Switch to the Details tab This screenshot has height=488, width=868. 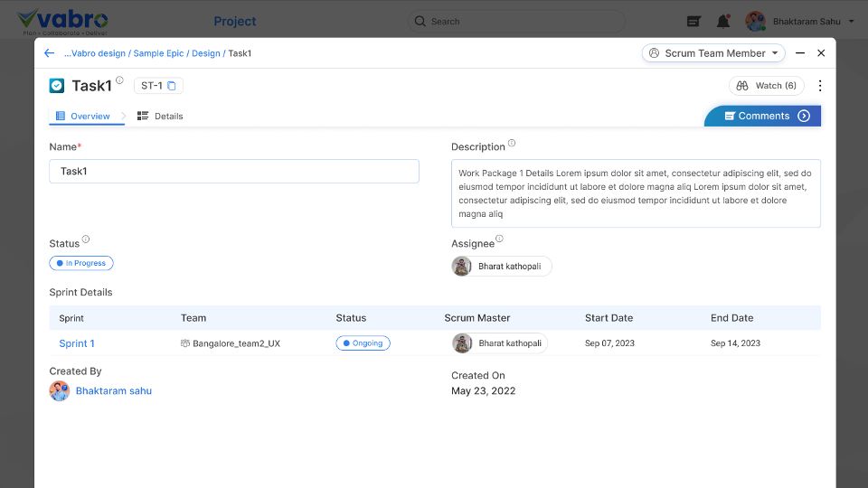[x=160, y=116]
